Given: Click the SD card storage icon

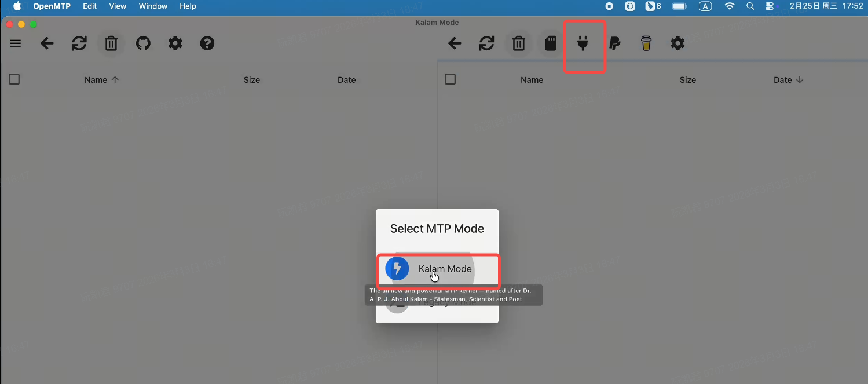Looking at the screenshot, I should (551, 43).
